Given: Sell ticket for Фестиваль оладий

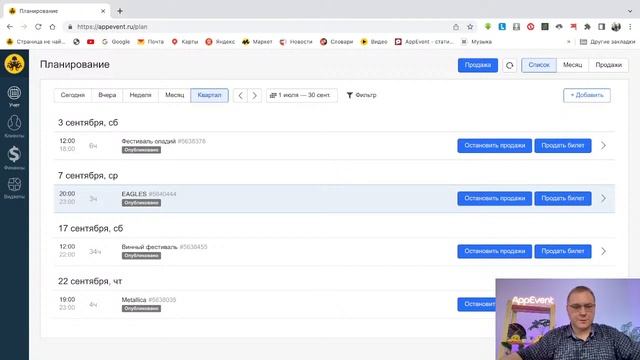Looking at the screenshot, I should pyautogui.click(x=562, y=146).
